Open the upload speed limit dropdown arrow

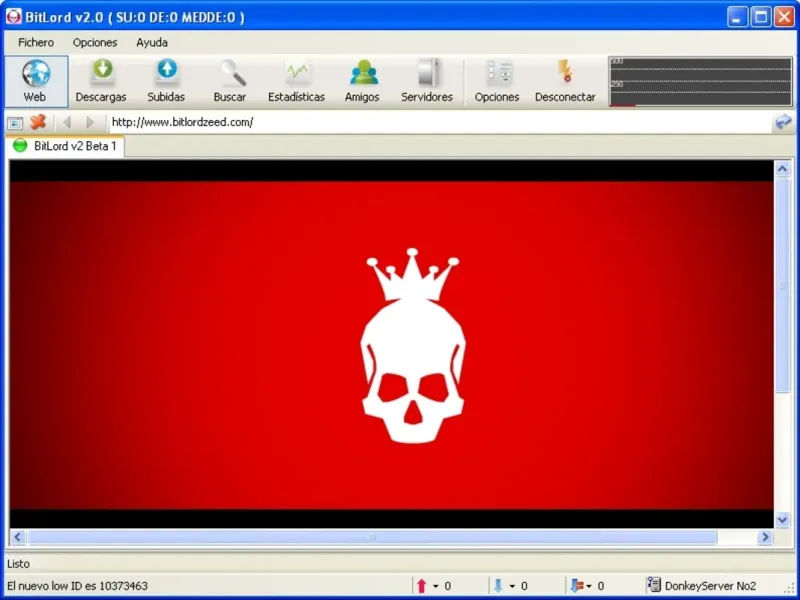coord(435,586)
